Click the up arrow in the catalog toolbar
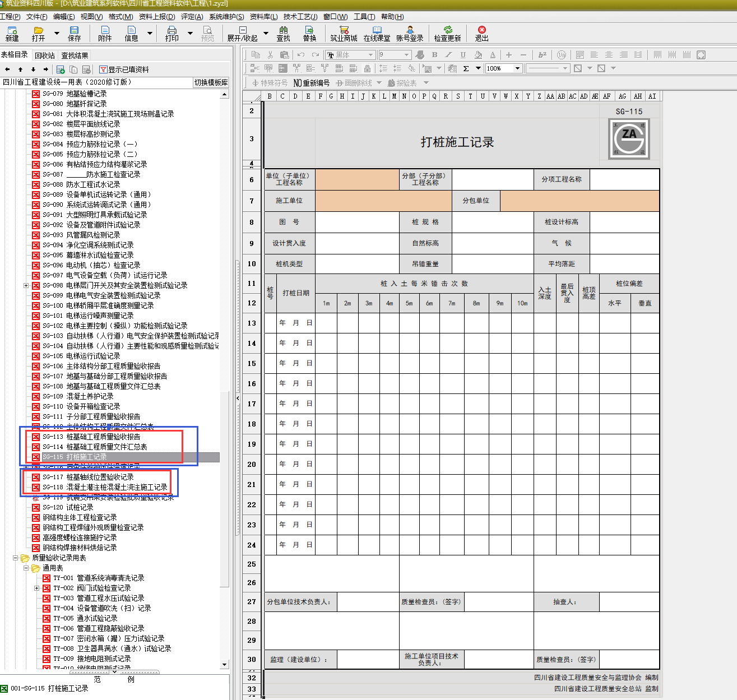The width and height of the screenshot is (737, 700). coord(20,69)
